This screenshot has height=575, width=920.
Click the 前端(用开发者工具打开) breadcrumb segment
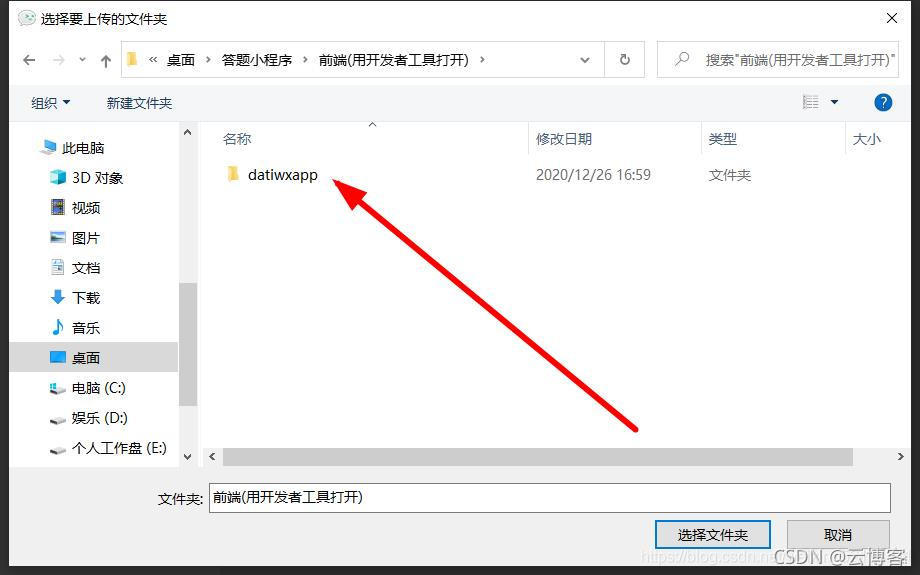coord(394,60)
